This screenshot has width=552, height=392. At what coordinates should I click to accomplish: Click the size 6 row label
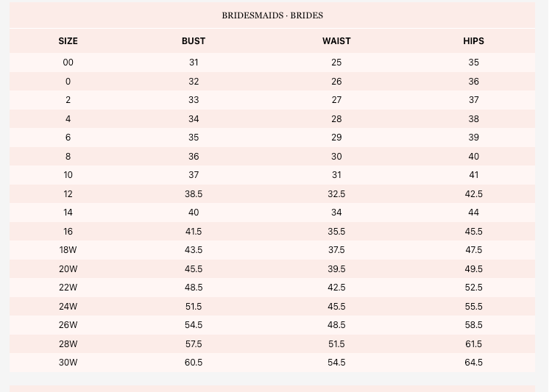(x=68, y=138)
